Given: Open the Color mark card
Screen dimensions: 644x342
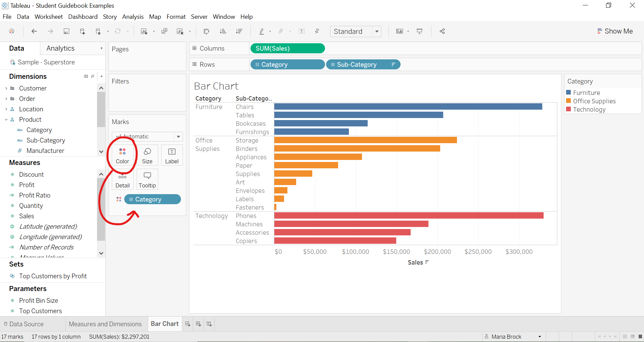Looking at the screenshot, I should [122, 155].
